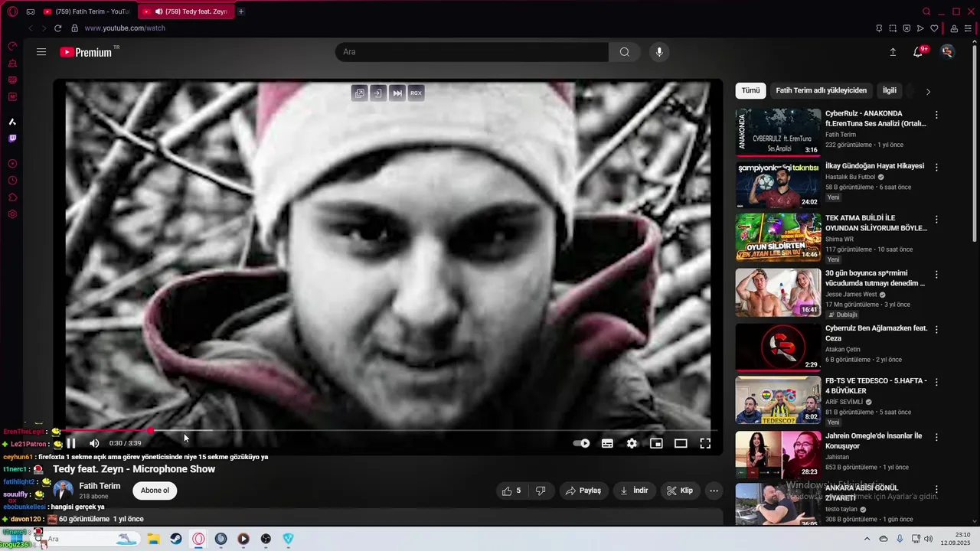980x551 pixels.
Task: Open ad blocker shield icon
Action: (906, 28)
